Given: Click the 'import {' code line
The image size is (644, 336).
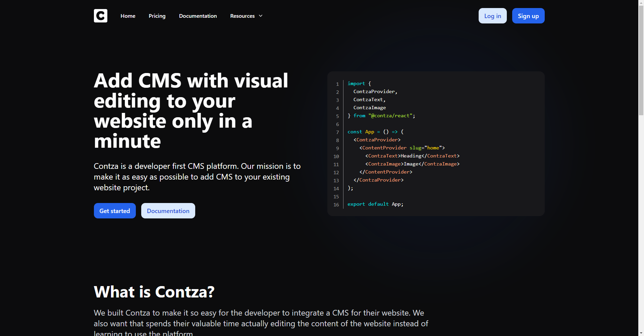Looking at the screenshot, I should coord(359,83).
